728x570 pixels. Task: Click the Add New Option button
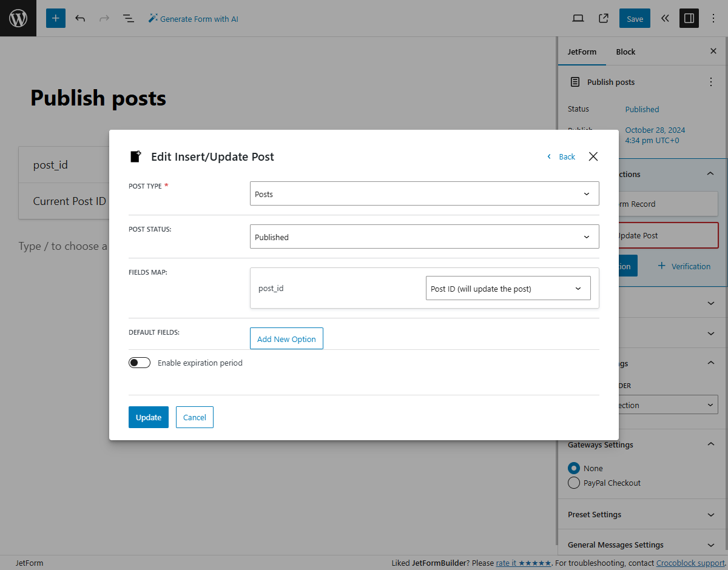286,338
